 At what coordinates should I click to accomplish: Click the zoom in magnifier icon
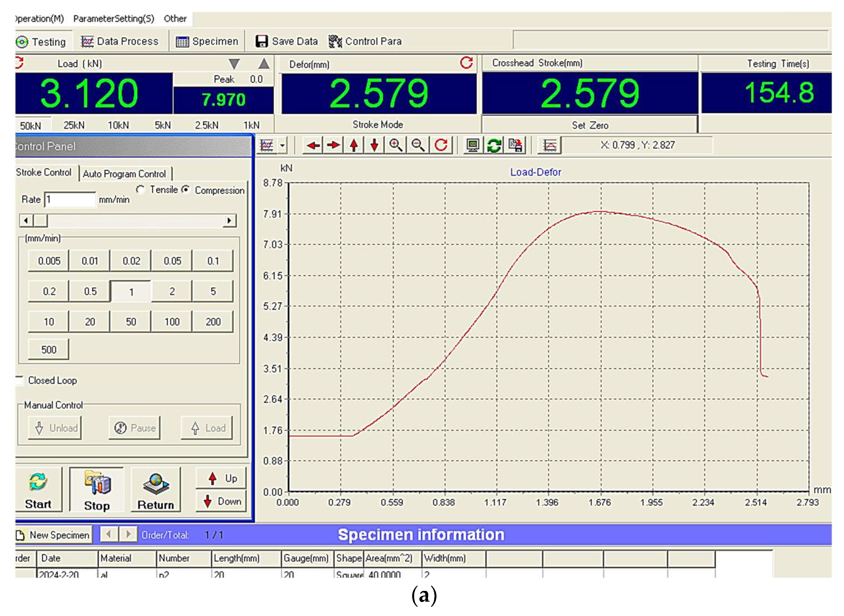[396, 145]
